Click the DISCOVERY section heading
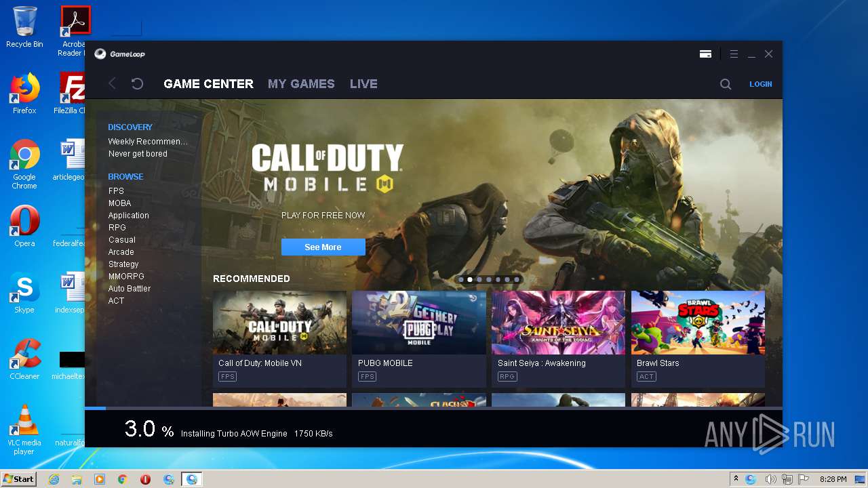This screenshot has height=488, width=868. (x=130, y=127)
